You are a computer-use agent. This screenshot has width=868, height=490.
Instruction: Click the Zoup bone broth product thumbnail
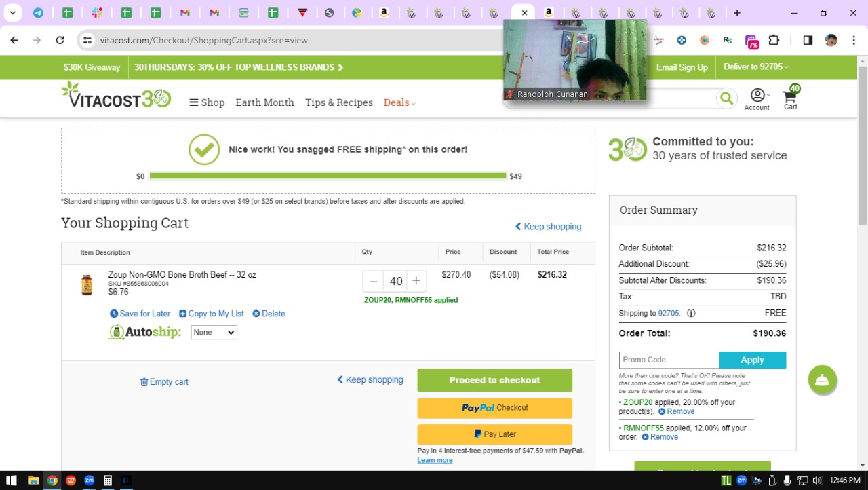pyautogui.click(x=87, y=284)
